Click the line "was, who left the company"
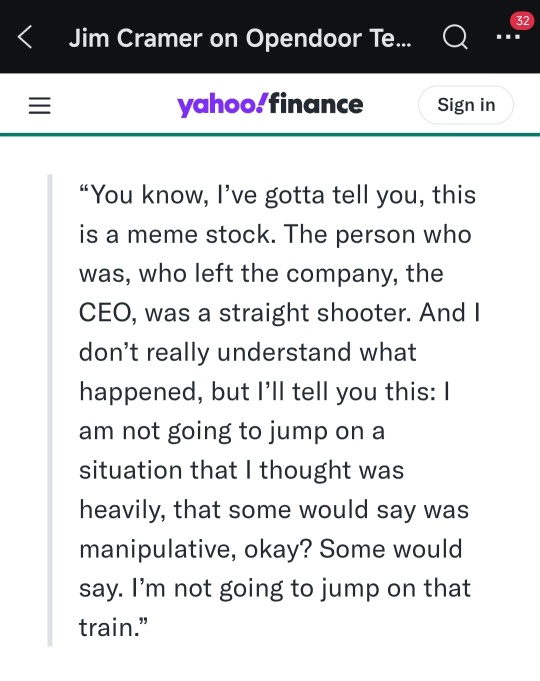This screenshot has width=540, height=681. (x=261, y=274)
